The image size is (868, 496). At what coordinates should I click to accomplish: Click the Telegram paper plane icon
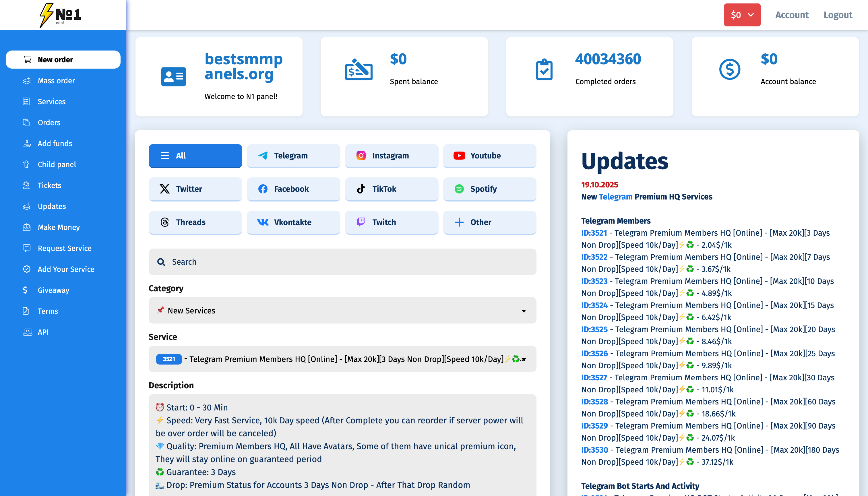pos(263,156)
